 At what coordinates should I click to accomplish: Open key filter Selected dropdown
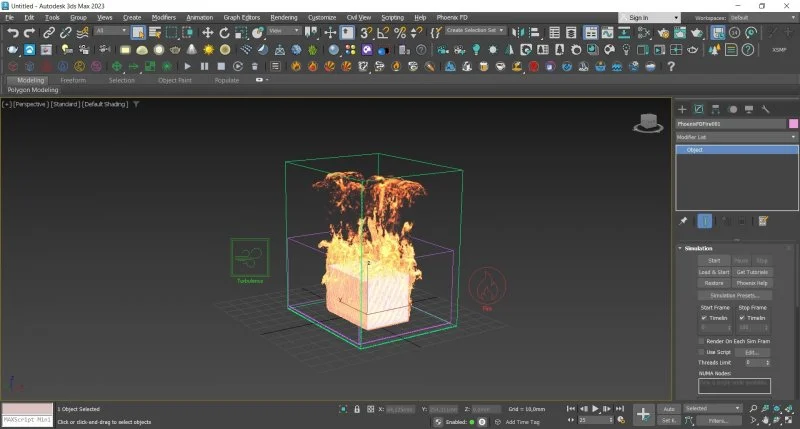pyautogui.click(x=712, y=409)
